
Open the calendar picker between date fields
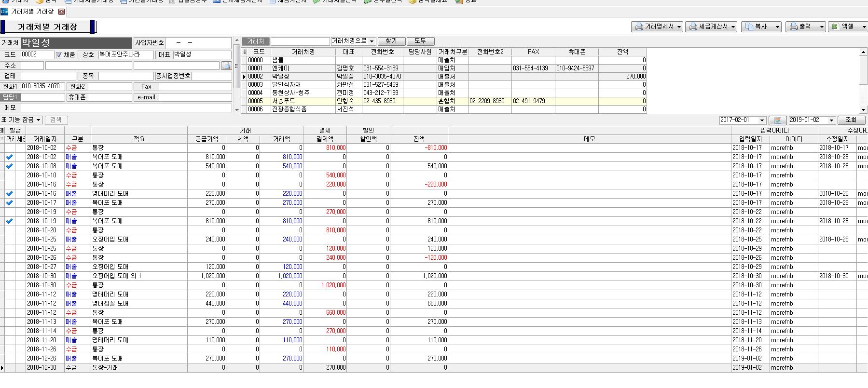[777, 120]
